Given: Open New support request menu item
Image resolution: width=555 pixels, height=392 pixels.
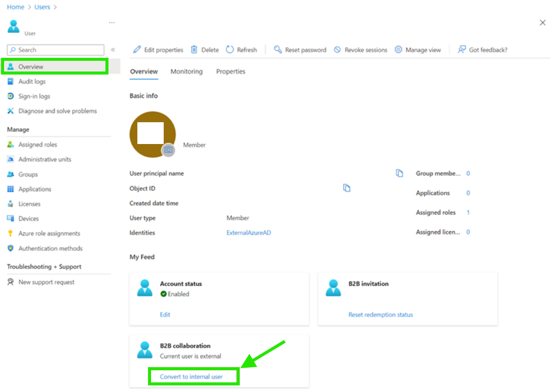Looking at the screenshot, I should point(46,282).
